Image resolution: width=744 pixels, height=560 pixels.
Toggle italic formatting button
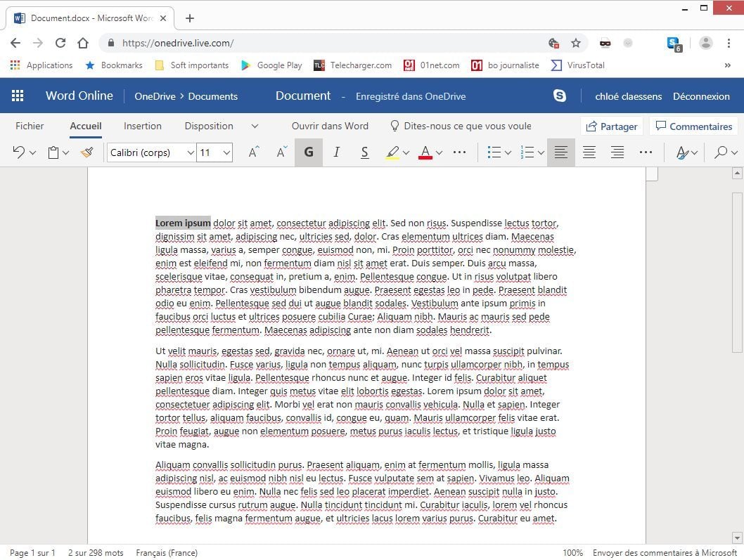tap(336, 152)
